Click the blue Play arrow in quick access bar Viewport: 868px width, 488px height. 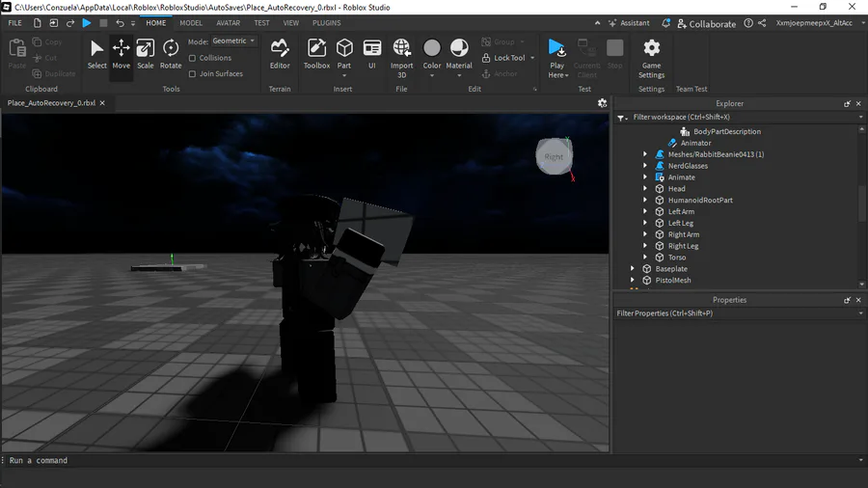(87, 23)
